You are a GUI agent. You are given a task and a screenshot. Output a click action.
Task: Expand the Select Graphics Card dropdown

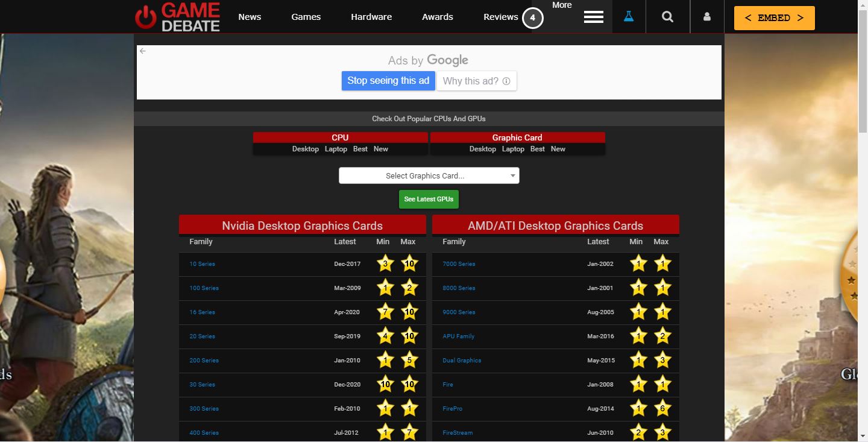[429, 175]
